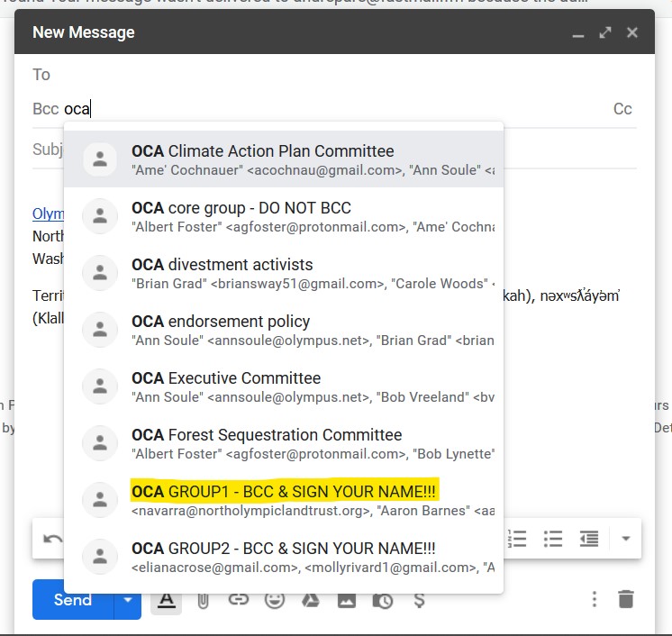Image resolution: width=672 pixels, height=636 pixels.
Task: Toggle confidential mode clock icon
Action: pos(383,600)
